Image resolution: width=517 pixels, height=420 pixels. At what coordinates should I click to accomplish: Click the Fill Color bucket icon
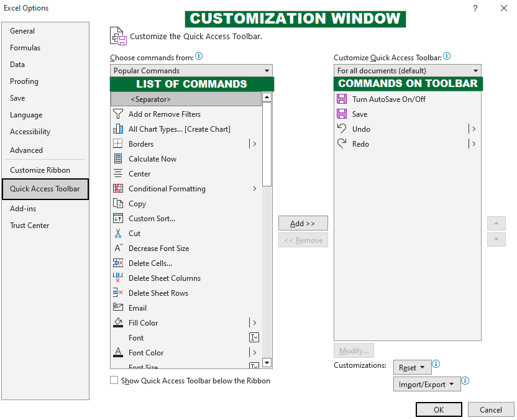click(117, 322)
